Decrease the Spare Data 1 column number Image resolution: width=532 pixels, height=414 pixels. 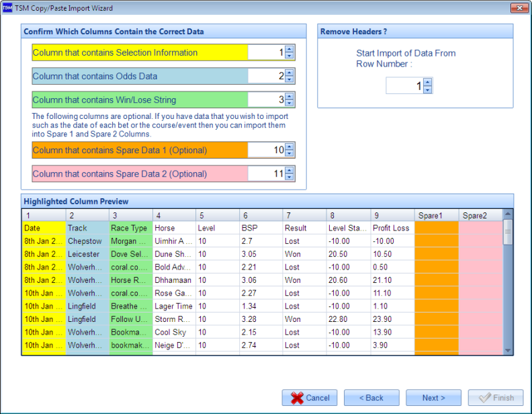(x=290, y=153)
